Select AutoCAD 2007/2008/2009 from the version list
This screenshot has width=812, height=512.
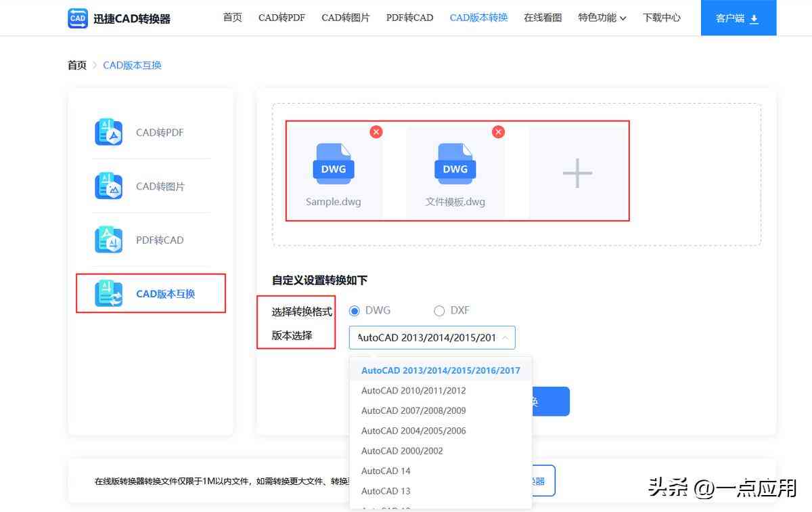pos(413,410)
